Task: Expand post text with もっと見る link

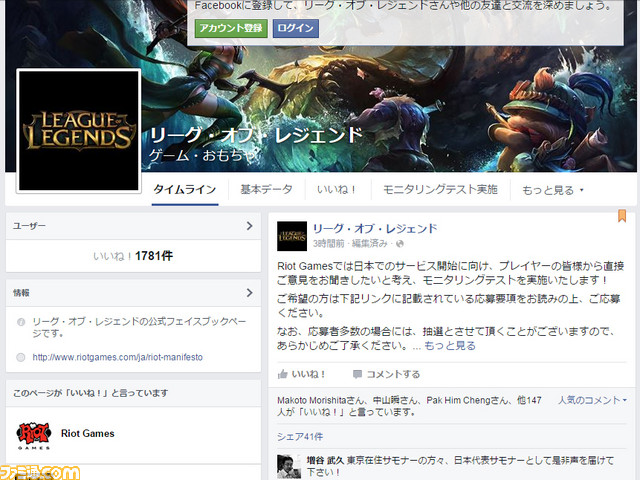Action: tap(450, 346)
